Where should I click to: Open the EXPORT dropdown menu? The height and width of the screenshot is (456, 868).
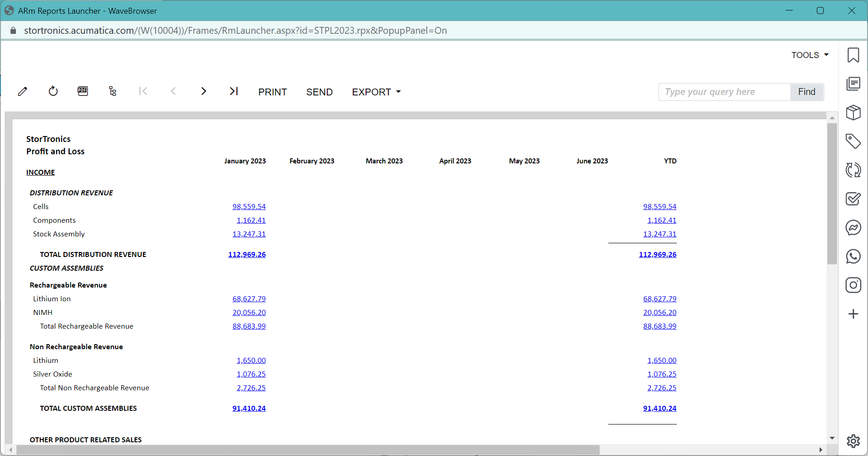pyautogui.click(x=376, y=92)
